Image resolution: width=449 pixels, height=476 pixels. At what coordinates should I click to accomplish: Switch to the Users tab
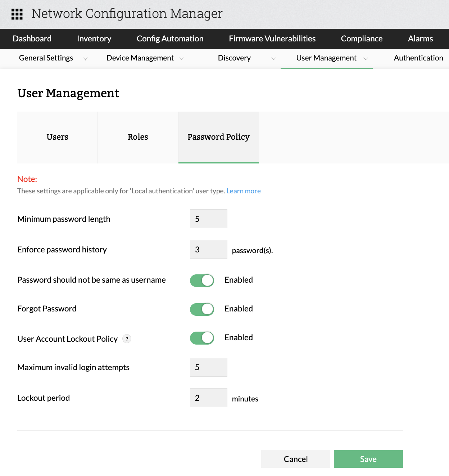57,137
